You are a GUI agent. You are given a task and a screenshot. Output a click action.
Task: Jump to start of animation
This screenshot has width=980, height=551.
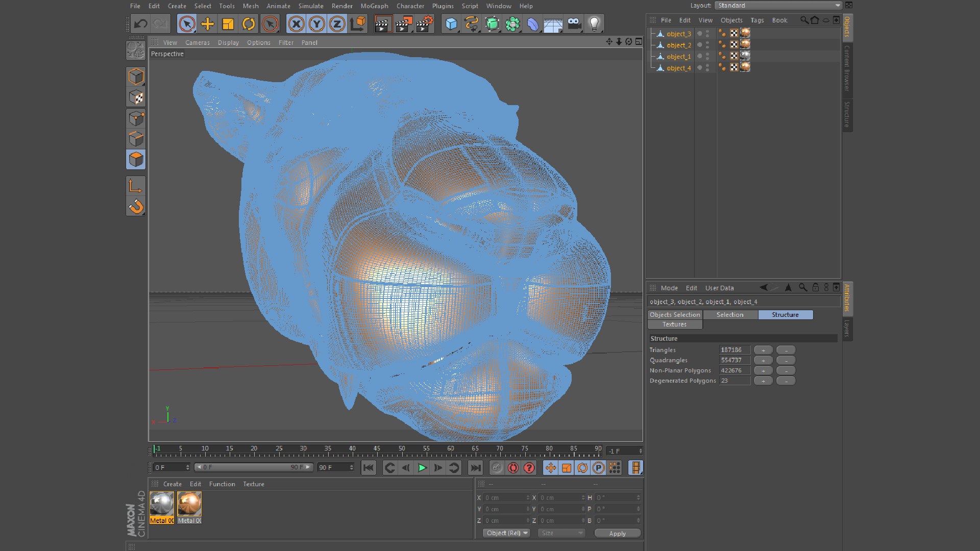tap(369, 468)
